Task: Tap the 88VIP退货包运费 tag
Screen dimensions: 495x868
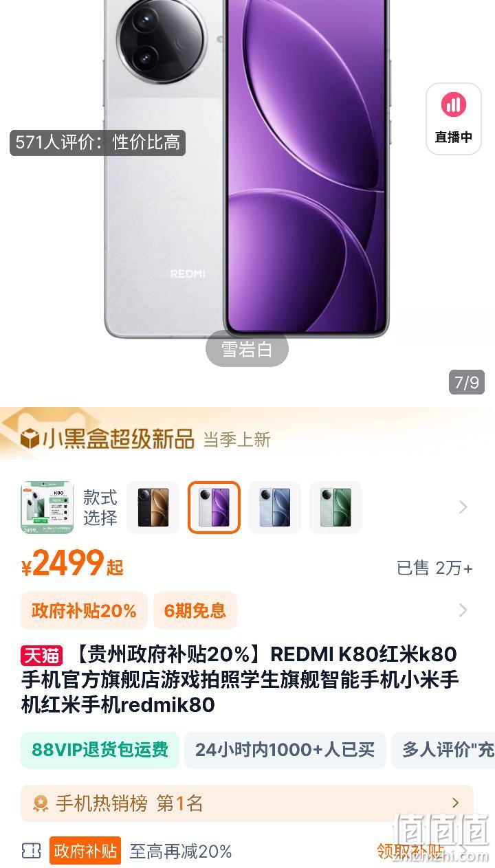Action: coord(100,750)
